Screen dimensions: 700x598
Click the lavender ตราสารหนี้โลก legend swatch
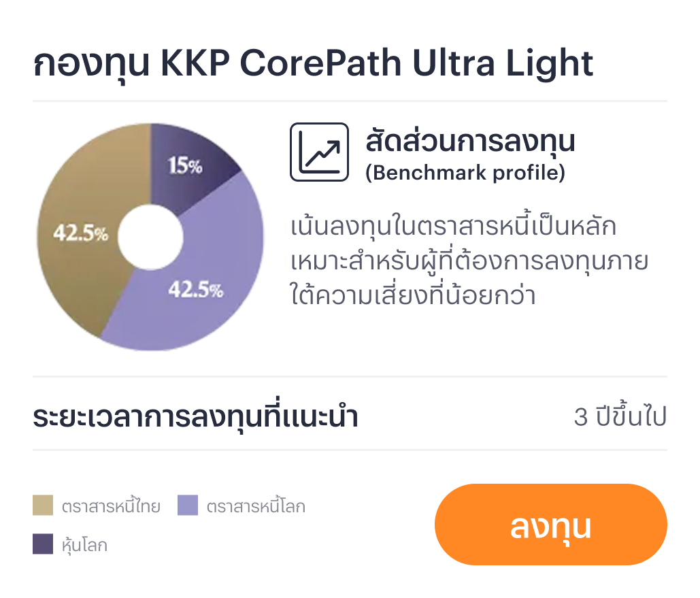pos(188,506)
